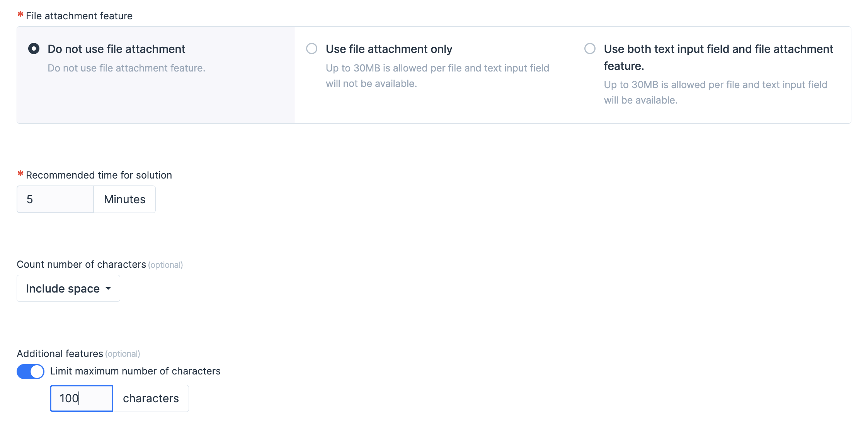Turn off the Limit maximum number of characters switch
Image resolution: width=868 pixels, height=422 pixels.
coord(31,371)
